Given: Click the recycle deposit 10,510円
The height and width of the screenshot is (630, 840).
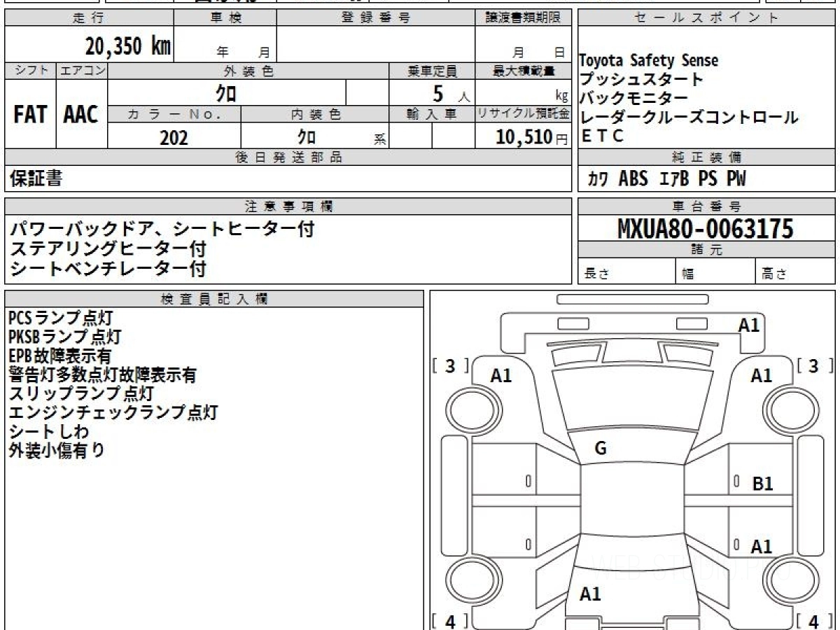Looking at the screenshot, I should tap(532, 137).
